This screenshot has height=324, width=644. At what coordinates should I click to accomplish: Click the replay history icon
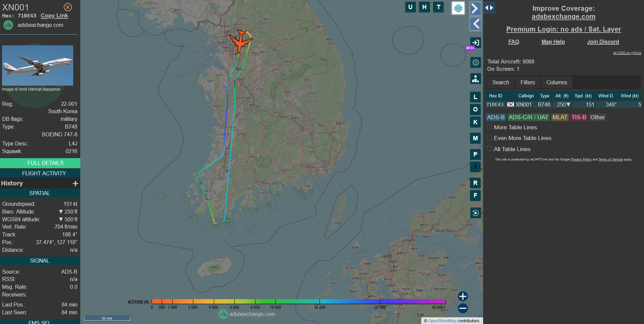click(x=475, y=213)
